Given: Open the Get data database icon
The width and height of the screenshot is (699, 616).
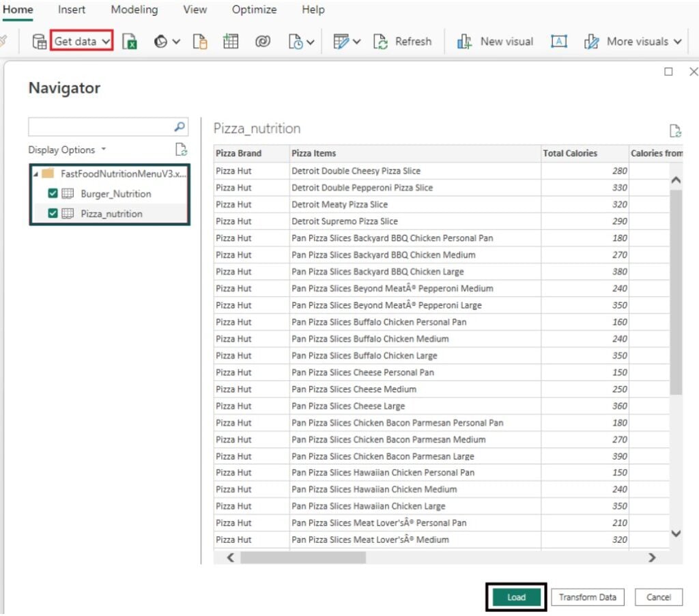Looking at the screenshot, I should point(39,42).
